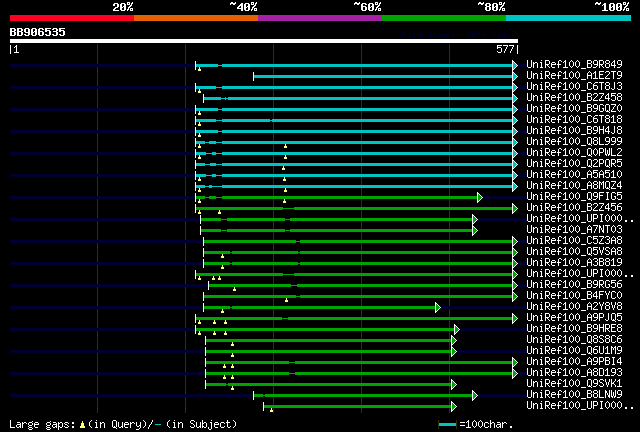This screenshot has height=432, width=640.
Task: Click the arrowhead ending the UniRef100_A7NT03 alignment
Action: click(x=475, y=231)
